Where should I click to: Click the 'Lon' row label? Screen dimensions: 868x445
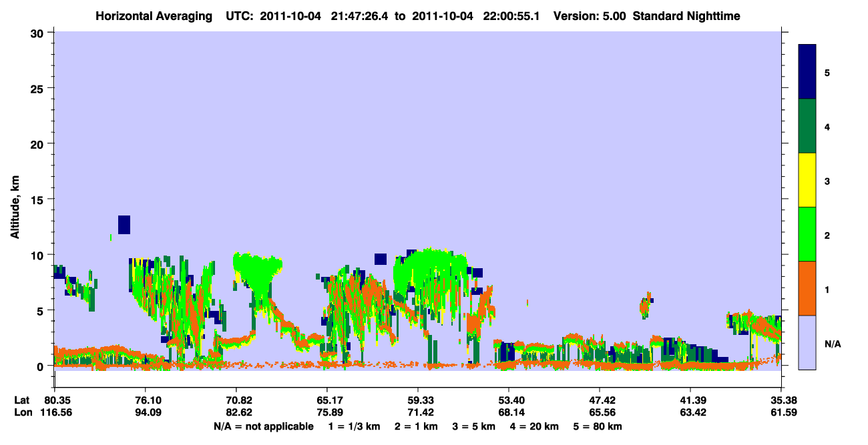click(22, 412)
